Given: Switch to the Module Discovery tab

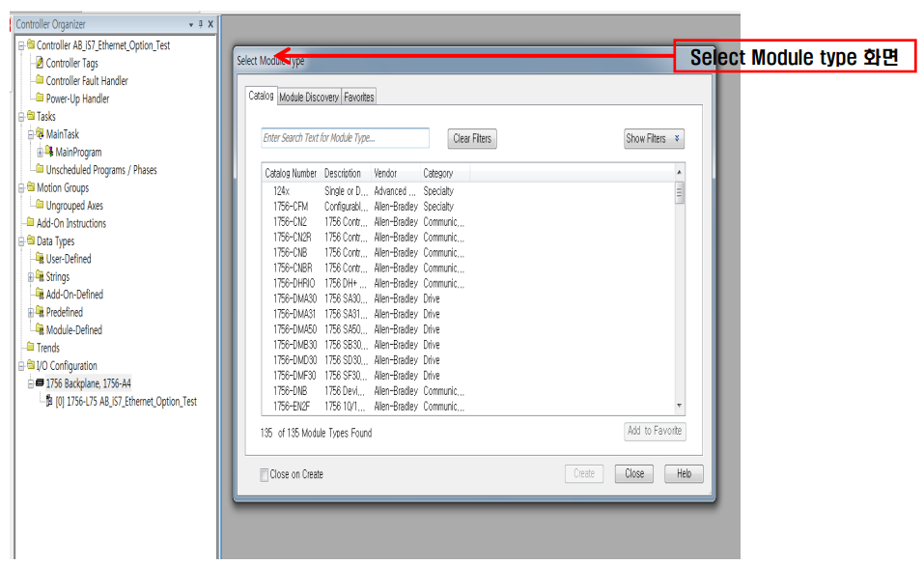Looking at the screenshot, I should (309, 97).
